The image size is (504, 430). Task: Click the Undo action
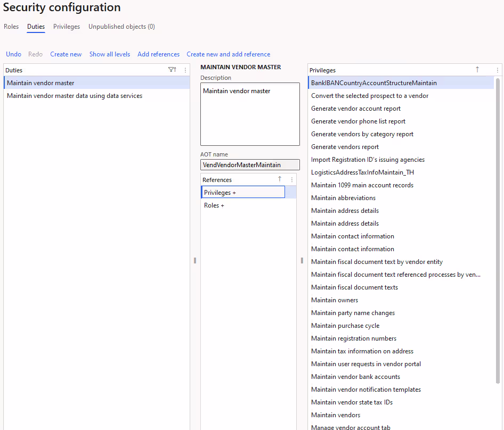(x=13, y=54)
